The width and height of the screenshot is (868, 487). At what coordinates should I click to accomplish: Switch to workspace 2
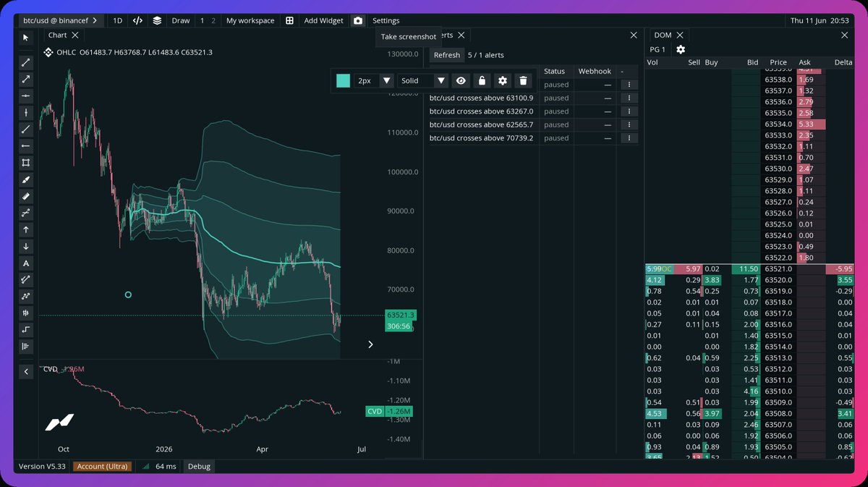[213, 20]
